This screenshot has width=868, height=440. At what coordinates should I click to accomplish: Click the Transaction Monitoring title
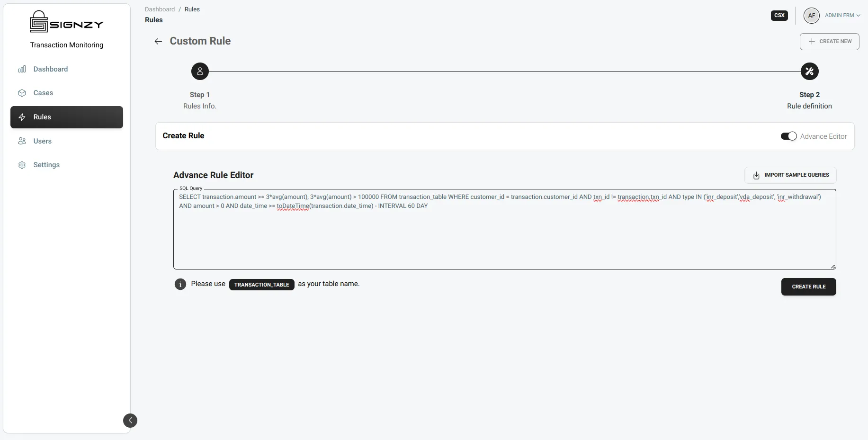(67, 45)
